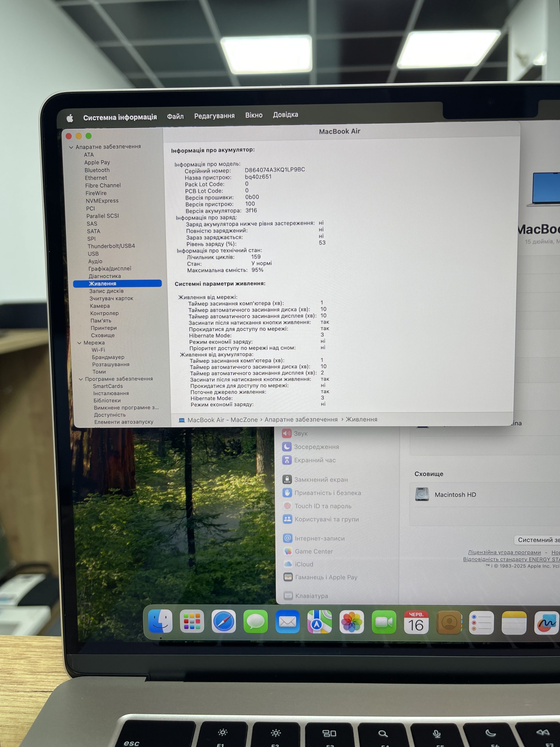Screen dimensions: 560x747
Task: Open Notes from the Dock
Action: 514,623
